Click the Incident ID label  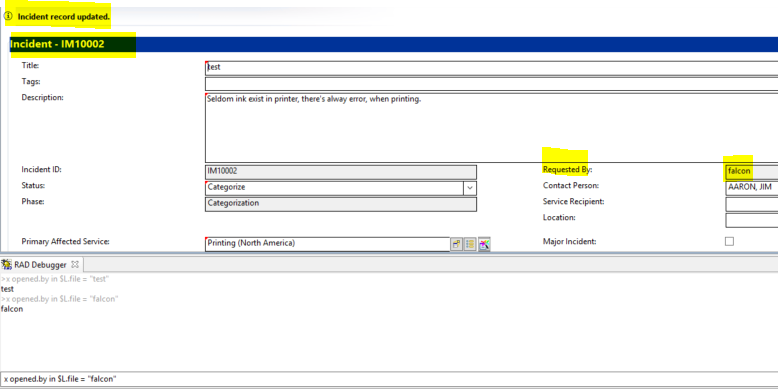(x=41, y=170)
